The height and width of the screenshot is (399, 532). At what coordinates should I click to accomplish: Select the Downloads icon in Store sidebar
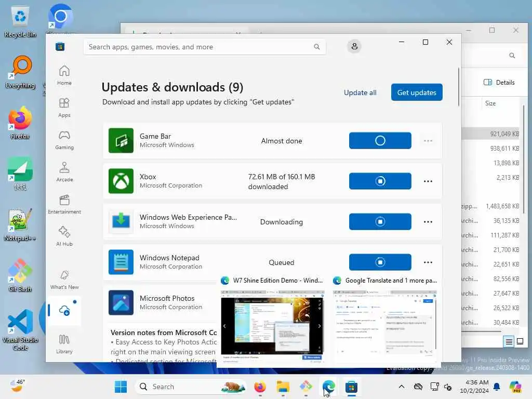pos(64,310)
